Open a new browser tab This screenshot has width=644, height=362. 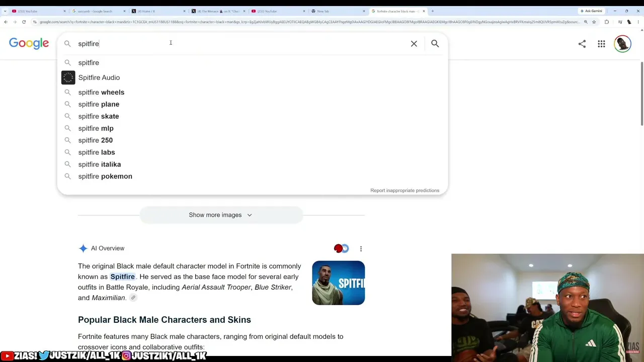[432, 11]
